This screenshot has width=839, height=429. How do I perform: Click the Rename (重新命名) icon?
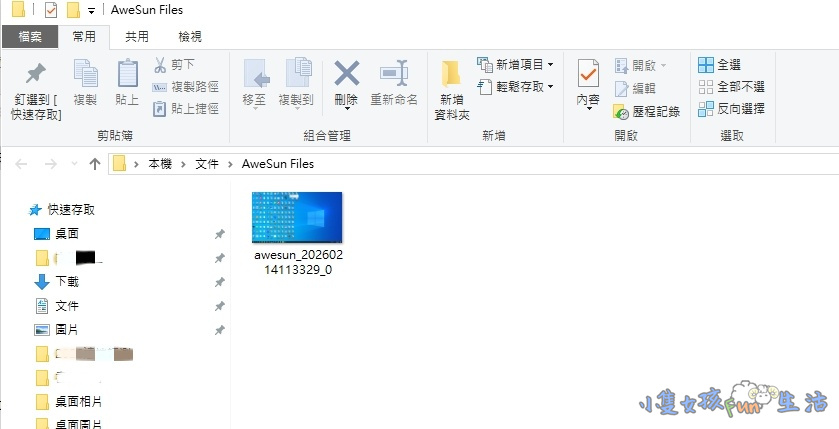(394, 75)
